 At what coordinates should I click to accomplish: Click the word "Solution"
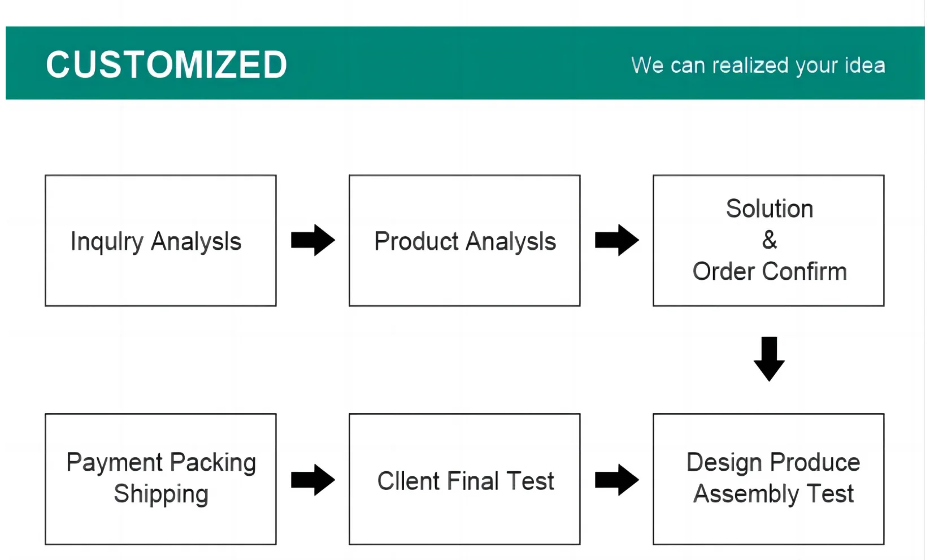(769, 209)
